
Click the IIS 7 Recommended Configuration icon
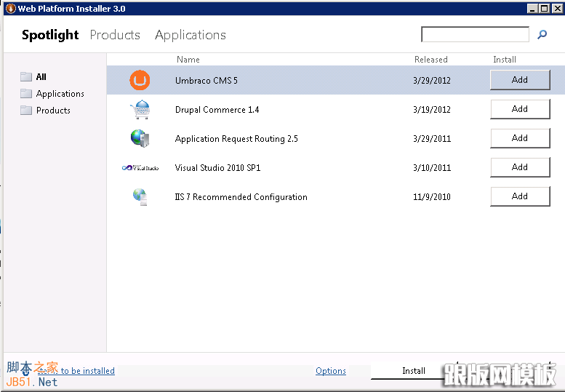(140, 197)
